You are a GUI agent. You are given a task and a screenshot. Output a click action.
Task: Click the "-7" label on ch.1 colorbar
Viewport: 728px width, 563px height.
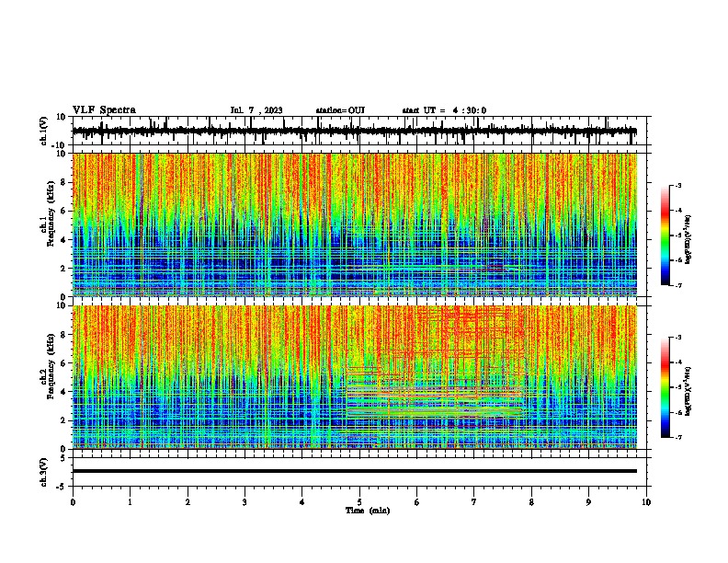point(677,285)
